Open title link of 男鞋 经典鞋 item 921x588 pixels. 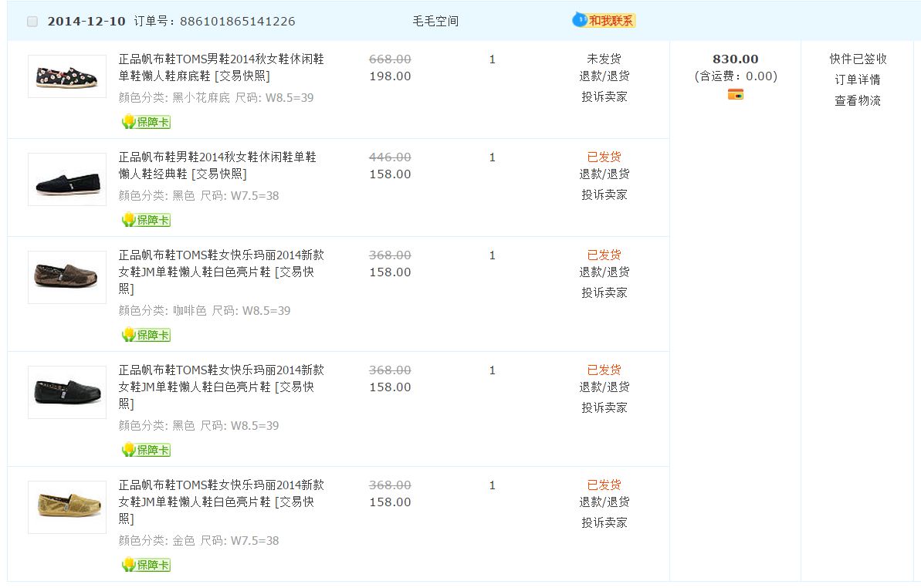coord(217,165)
